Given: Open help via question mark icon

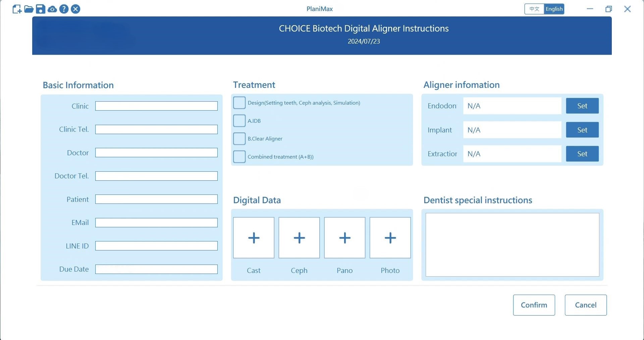Looking at the screenshot, I should coord(64,9).
